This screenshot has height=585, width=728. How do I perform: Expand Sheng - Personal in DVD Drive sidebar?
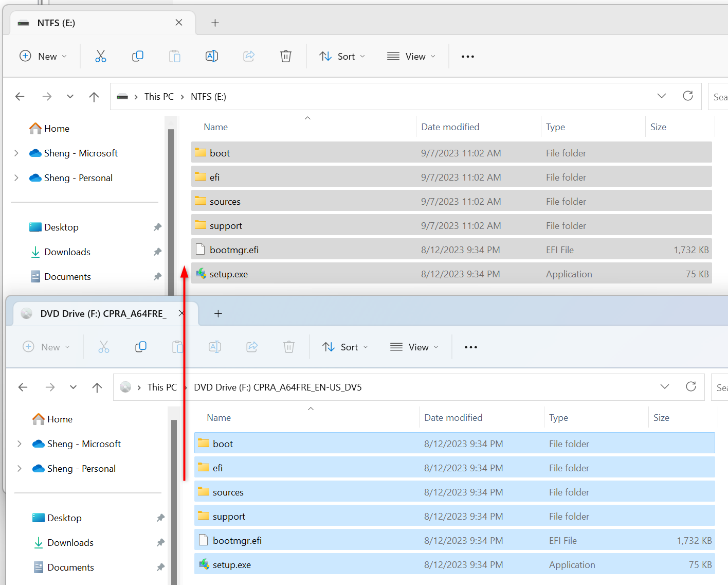pyautogui.click(x=20, y=469)
